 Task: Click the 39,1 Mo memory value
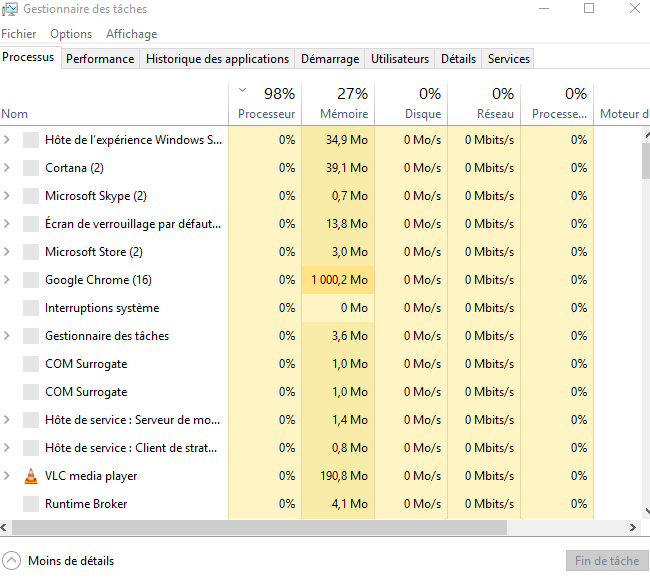(347, 168)
